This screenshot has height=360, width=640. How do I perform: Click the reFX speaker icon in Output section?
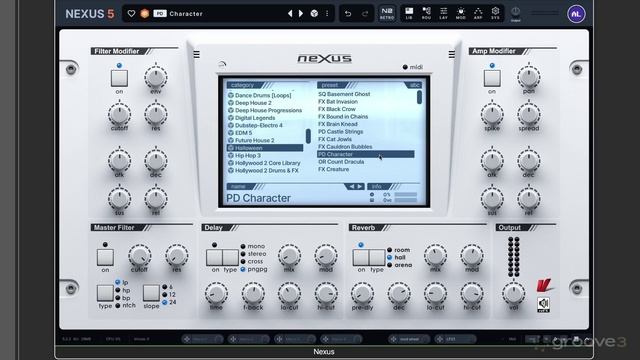point(543,304)
